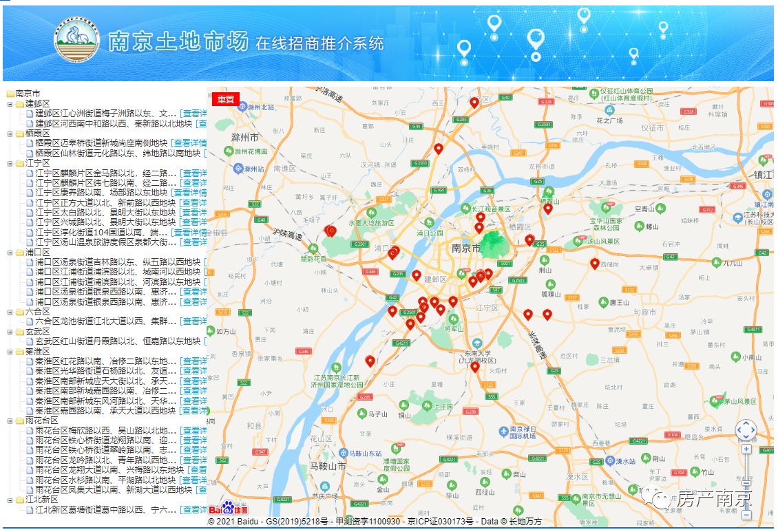Pan map up using the compass arrow
The height and width of the screenshot is (532, 778).
(x=746, y=423)
